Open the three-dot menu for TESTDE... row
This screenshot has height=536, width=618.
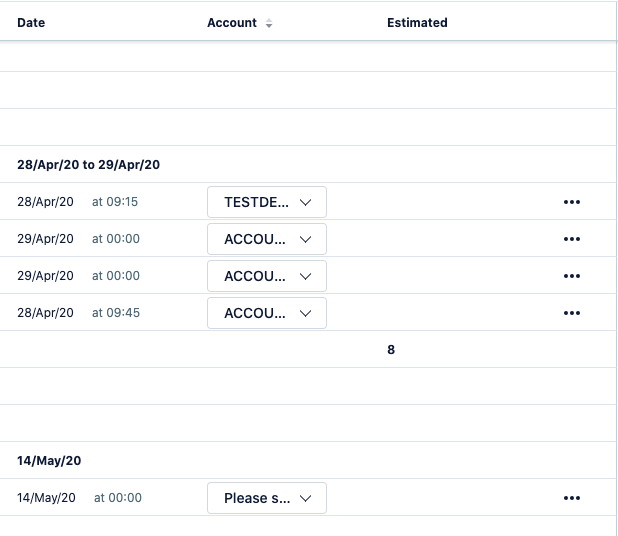click(x=571, y=202)
